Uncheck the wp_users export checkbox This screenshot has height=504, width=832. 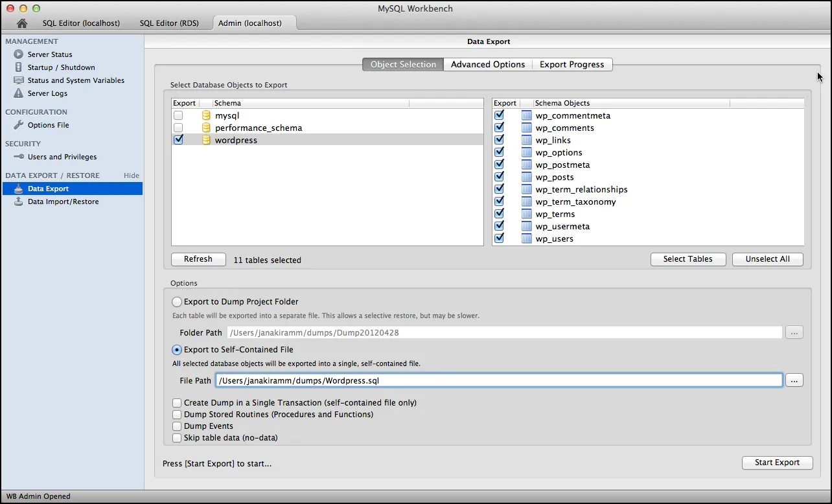click(499, 238)
